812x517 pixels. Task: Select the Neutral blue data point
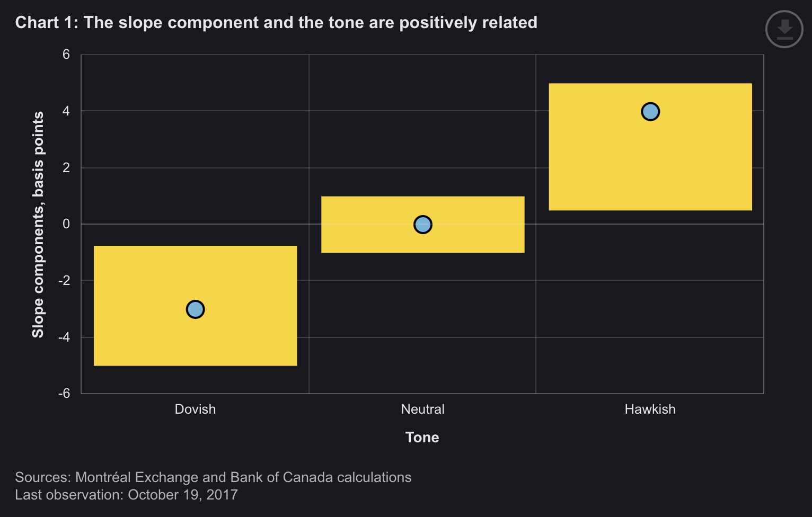422,225
